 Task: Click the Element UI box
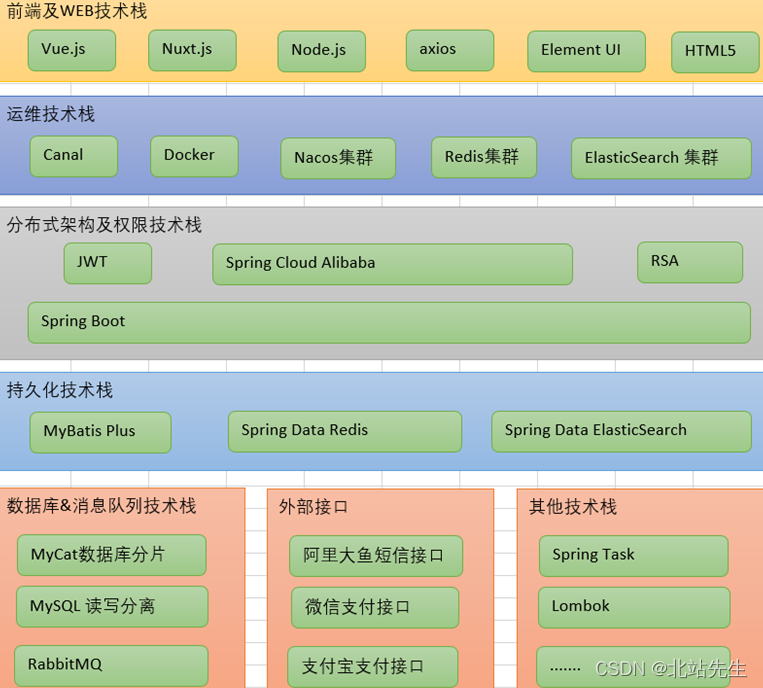(586, 51)
